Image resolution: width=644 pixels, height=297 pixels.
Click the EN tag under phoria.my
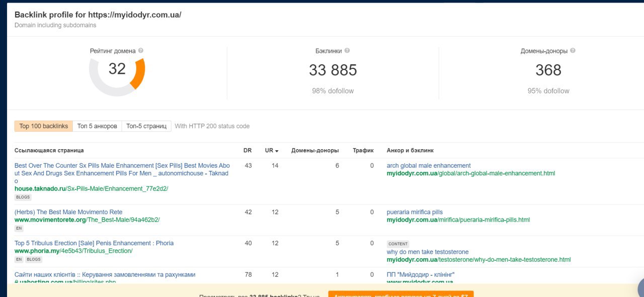pyautogui.click(x=19, y=259)
